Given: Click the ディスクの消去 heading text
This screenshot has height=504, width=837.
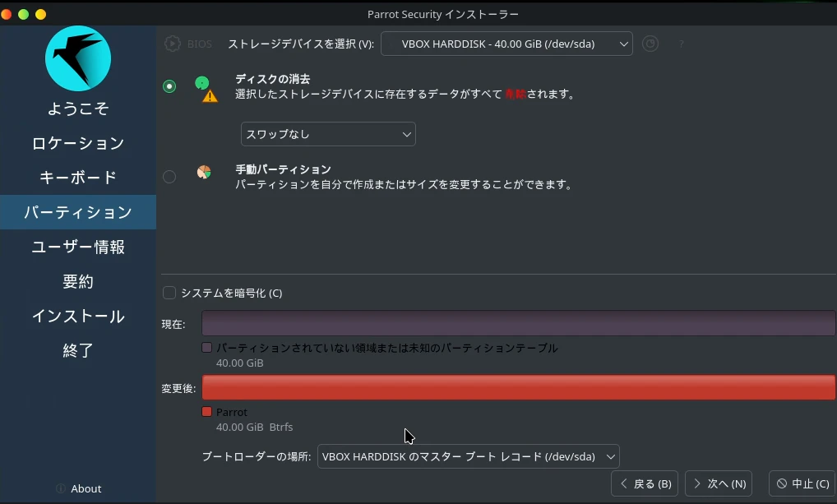Looking at the screenshot, I should click(273, 79).
